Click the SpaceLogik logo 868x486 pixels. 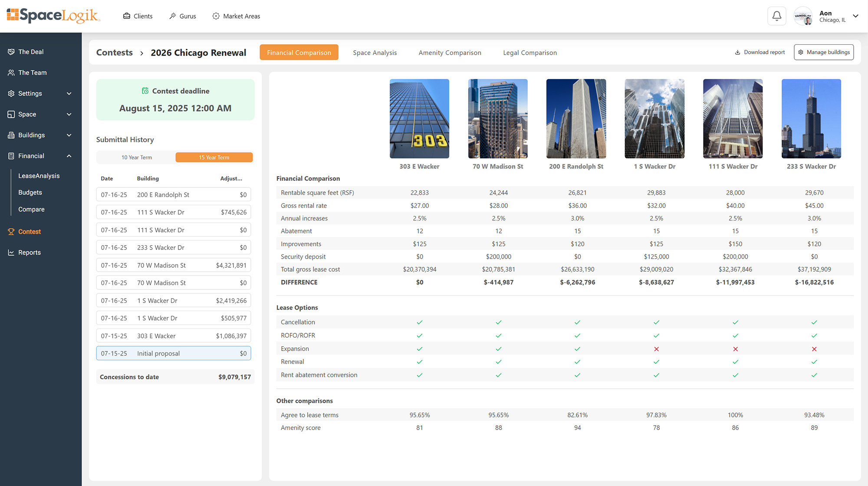53,16
